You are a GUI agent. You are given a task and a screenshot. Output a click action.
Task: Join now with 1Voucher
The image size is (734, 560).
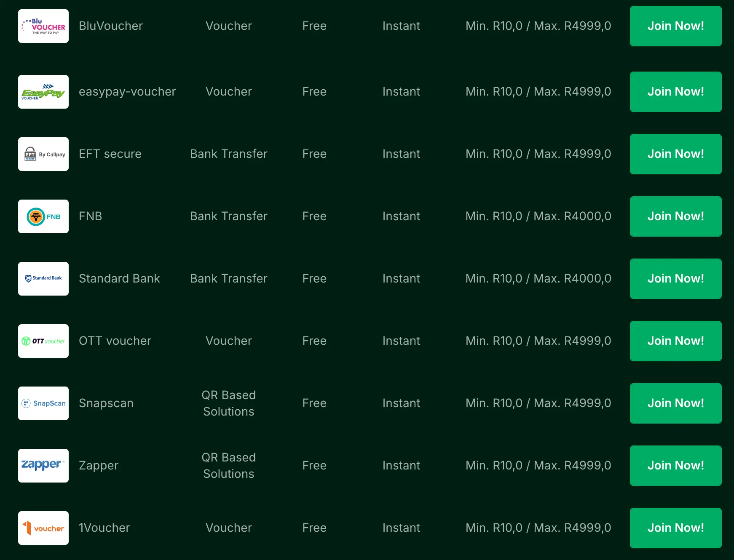point(675,528)
